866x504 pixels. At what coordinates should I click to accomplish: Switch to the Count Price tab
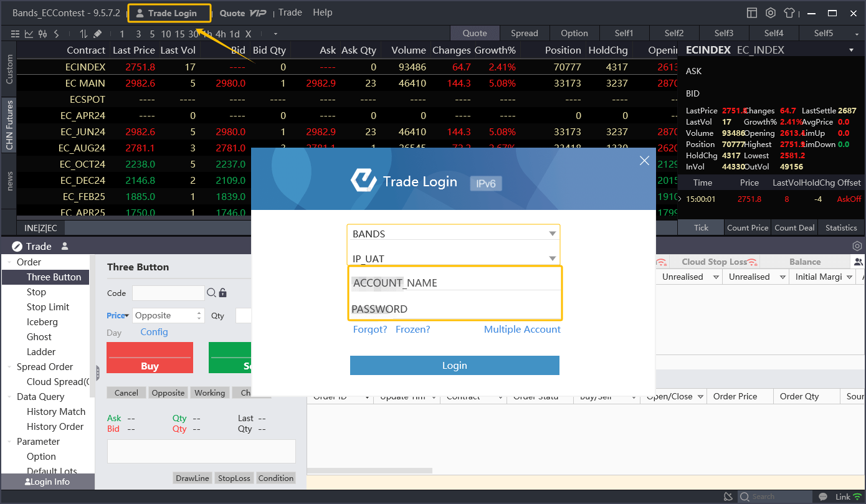pyautogui.click(x=748, y=228)
